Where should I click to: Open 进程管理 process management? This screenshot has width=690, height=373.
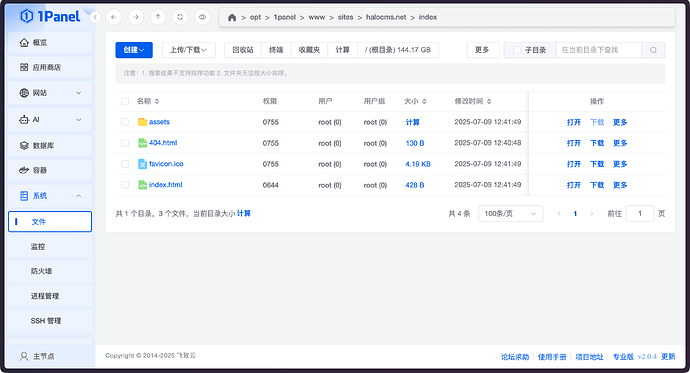point(50,296)
